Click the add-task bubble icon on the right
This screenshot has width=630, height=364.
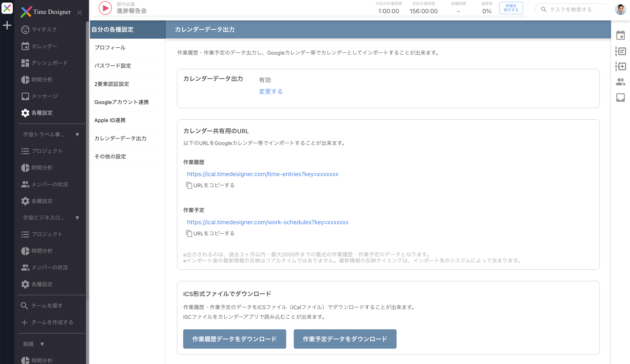[x=620, y=67]
